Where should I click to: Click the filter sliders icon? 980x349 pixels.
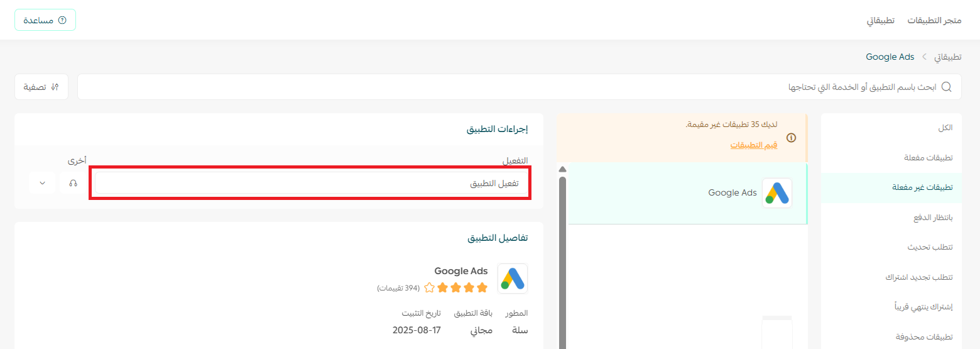pyautogui.click(x=55, y=87)
